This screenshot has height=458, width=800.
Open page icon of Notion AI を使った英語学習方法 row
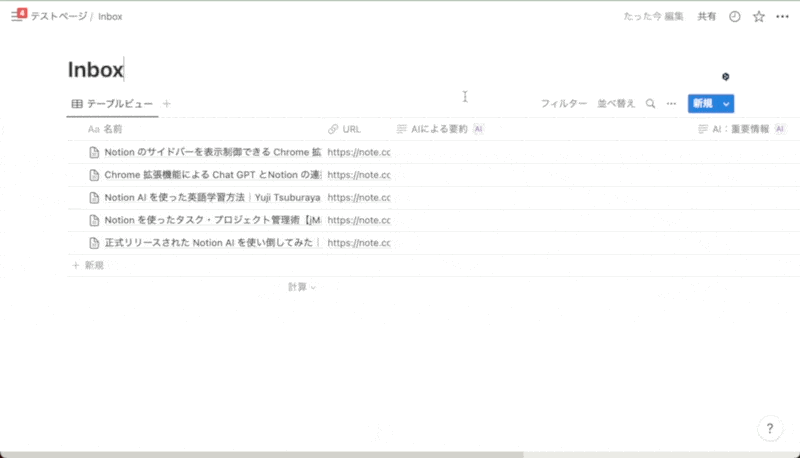94,197
